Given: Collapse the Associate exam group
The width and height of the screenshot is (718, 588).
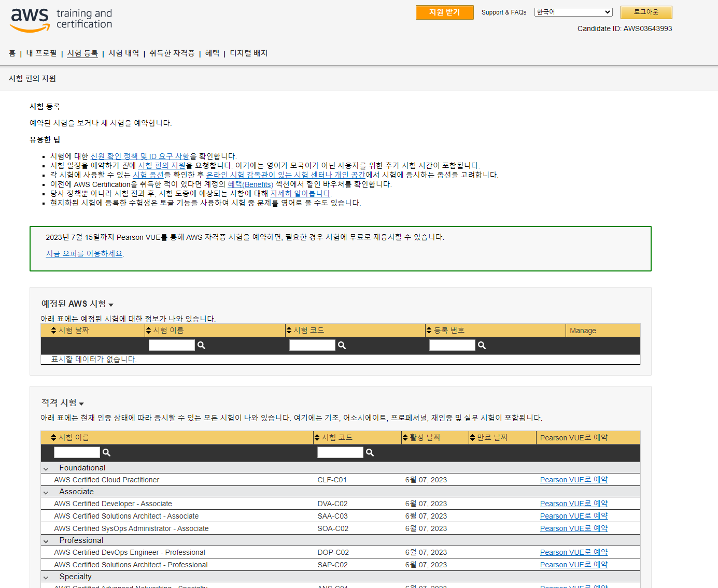Looking at the screenshot, I should tap(46, 492).
